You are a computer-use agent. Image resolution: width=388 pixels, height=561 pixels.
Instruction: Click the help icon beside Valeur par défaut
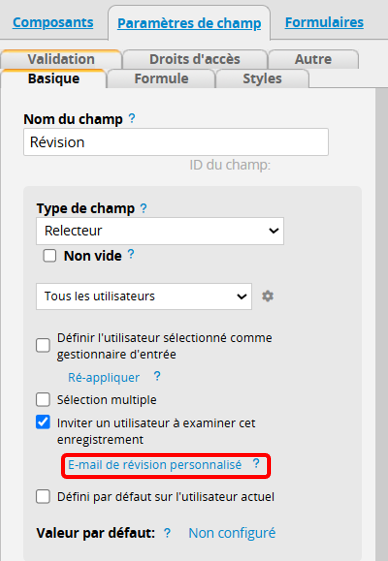click(167, 533)
